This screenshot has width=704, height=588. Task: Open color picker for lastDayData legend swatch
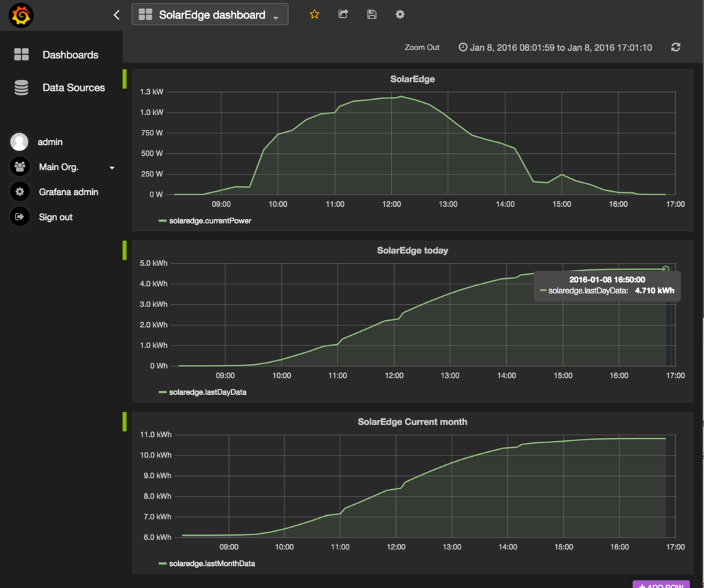[x=162, y=392]
